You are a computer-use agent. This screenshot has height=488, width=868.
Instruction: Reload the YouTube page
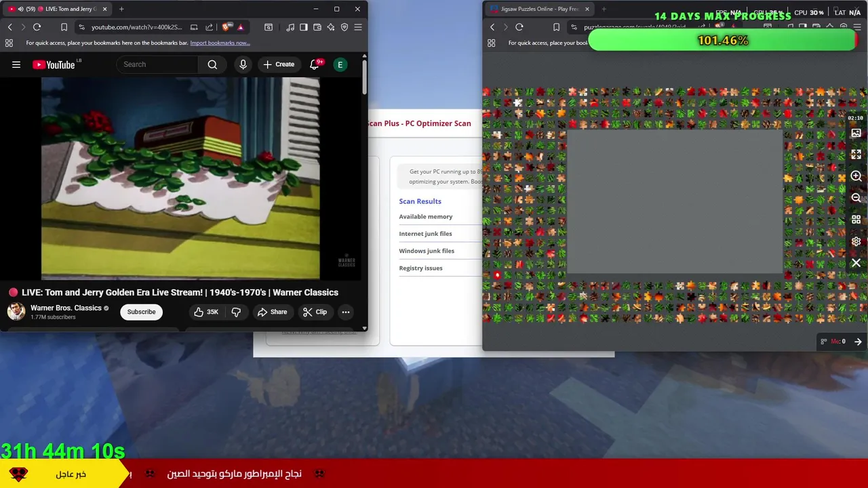click(37, 27)
